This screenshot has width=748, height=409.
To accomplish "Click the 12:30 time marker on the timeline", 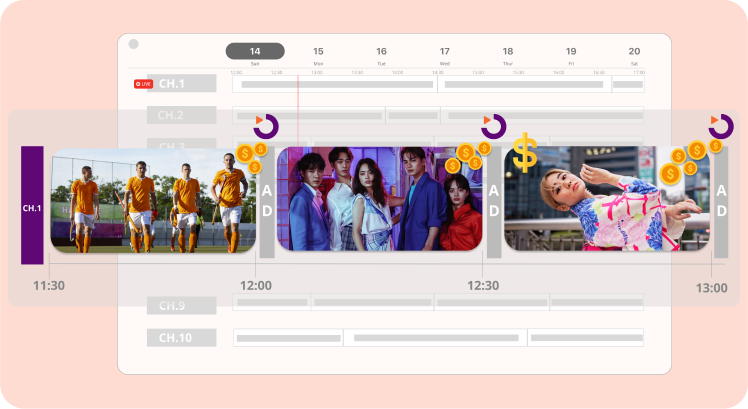I will (485, 286).
